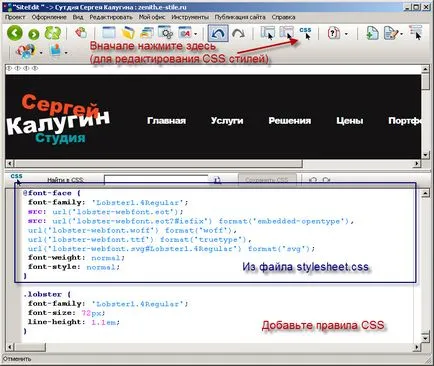Expand the dropdown arrow beside the help icon
Image resolution: width=434 pixels, height=366 pixels.
tap(346, 34)
